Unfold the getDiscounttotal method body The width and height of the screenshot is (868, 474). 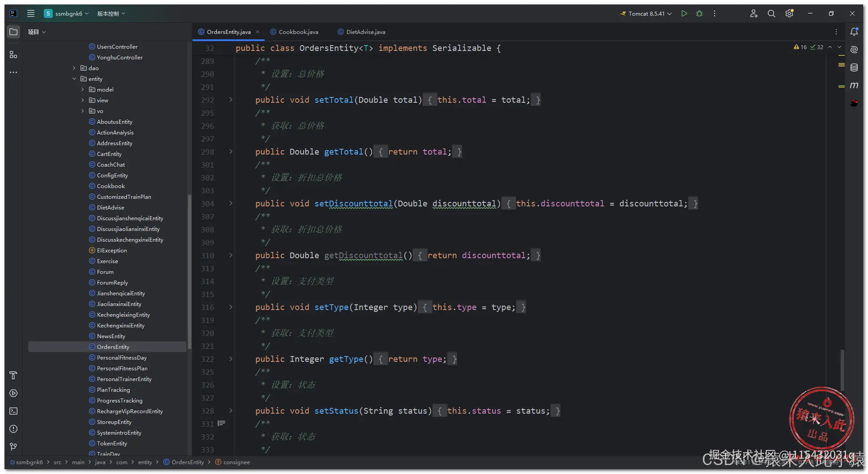pos(231,255)
